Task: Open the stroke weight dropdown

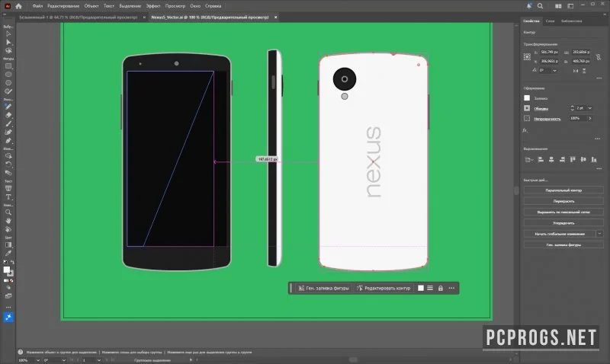Action: pyautogui.click(x=589, y=108)
